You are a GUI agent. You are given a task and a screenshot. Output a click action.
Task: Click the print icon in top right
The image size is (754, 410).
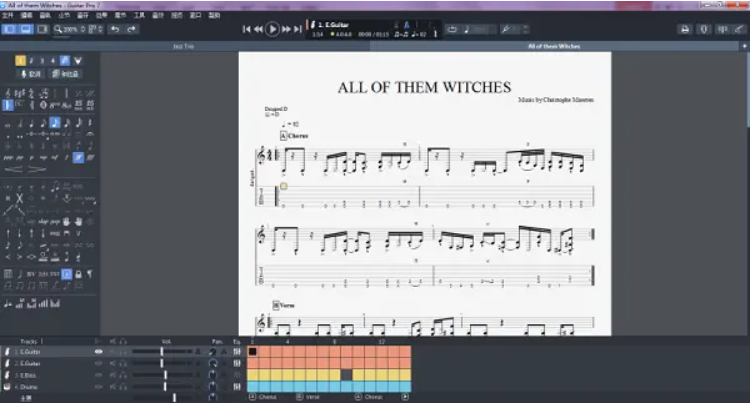coord(686,30)
